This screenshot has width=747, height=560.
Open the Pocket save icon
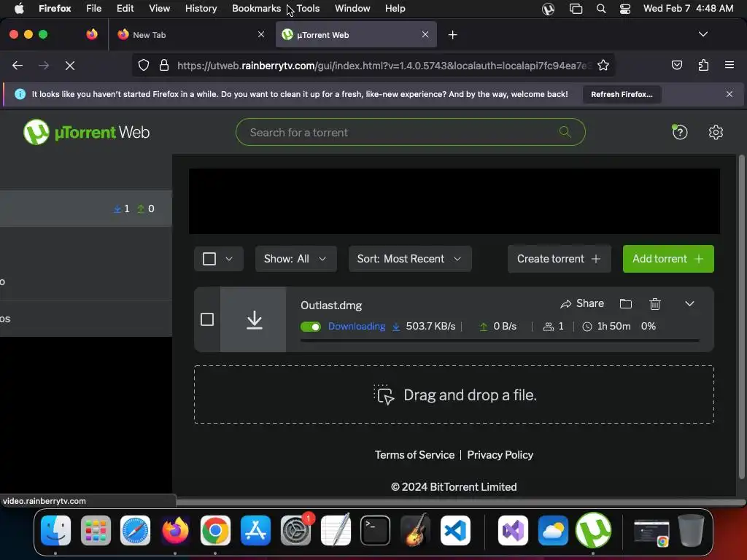pos(676,65)
